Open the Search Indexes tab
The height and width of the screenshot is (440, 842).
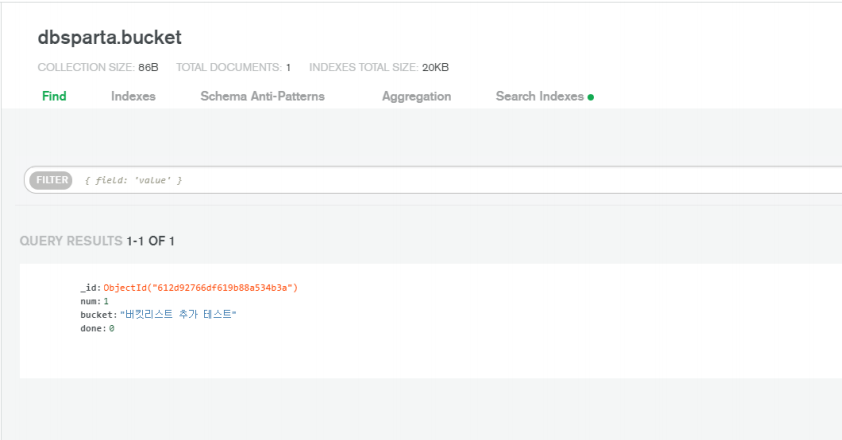pos(540,96)
